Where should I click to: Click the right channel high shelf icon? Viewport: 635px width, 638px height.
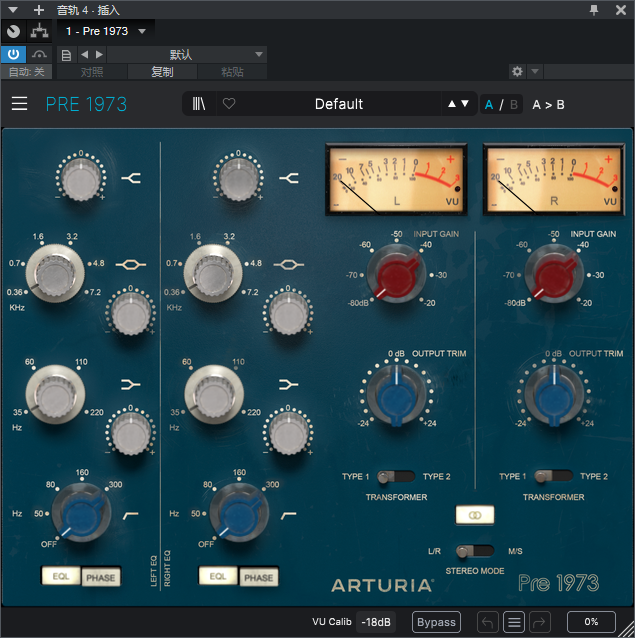click(x=289, y=178)
